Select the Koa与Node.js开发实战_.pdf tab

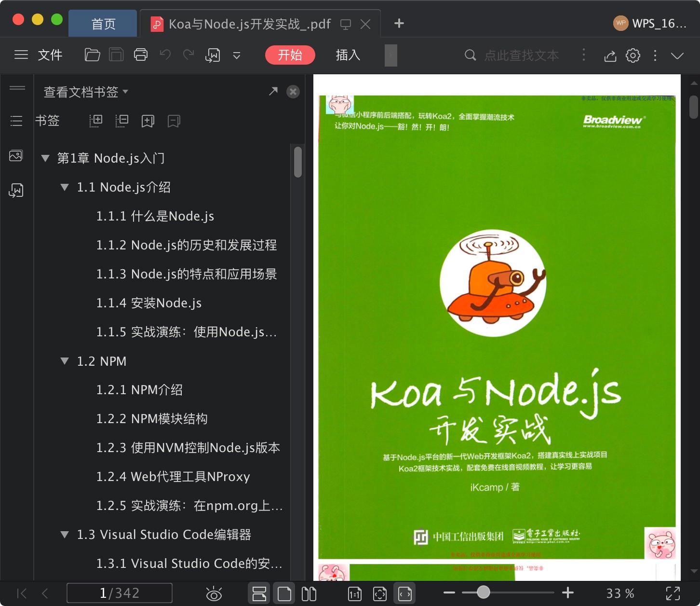(x=250, y=24)
